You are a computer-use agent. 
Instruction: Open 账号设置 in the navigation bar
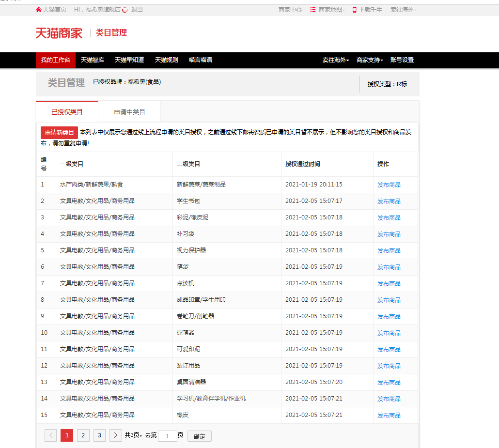[x=402, y=60]
